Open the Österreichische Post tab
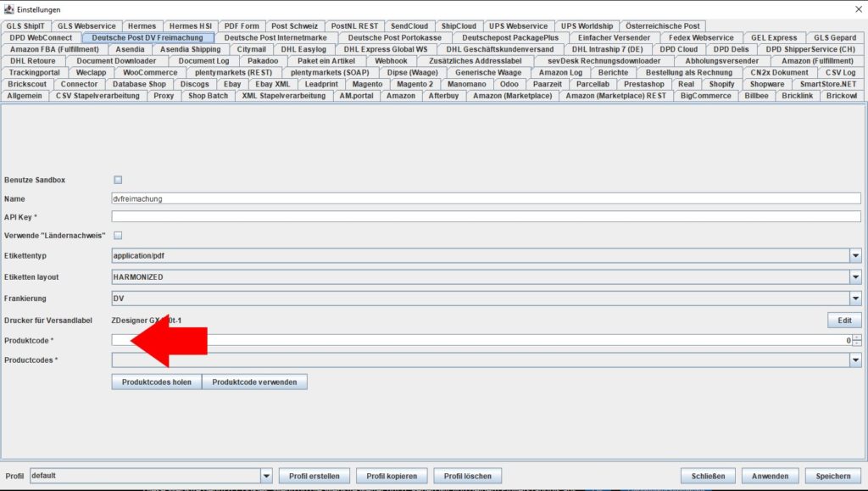The height and width of the screenshot is (491, 868). [x=663, y=26]
